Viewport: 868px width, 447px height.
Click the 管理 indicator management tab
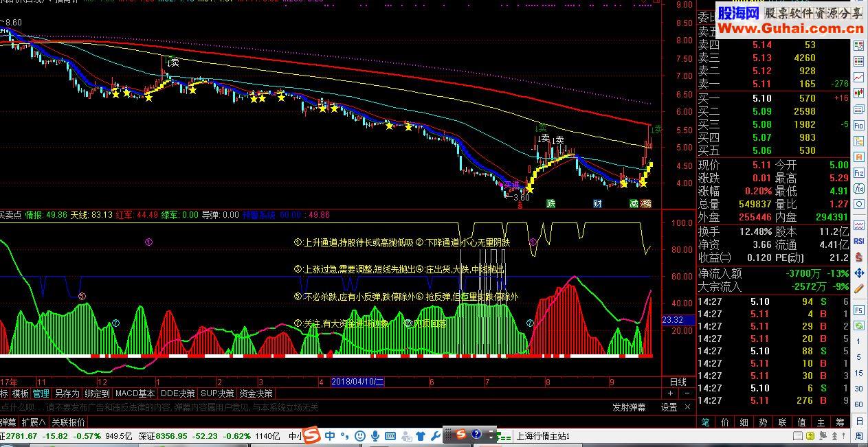(41, 393)
